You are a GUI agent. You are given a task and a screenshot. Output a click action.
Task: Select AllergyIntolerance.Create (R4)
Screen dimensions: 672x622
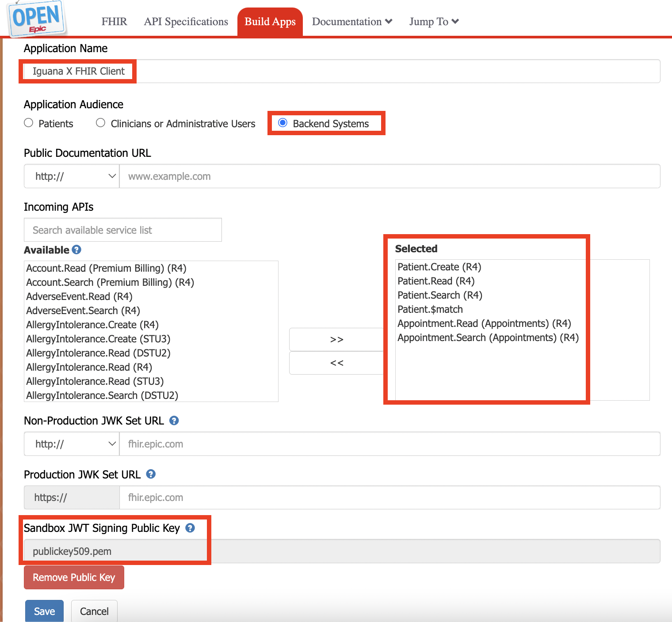pyautogui.click(x=151, y=325)
